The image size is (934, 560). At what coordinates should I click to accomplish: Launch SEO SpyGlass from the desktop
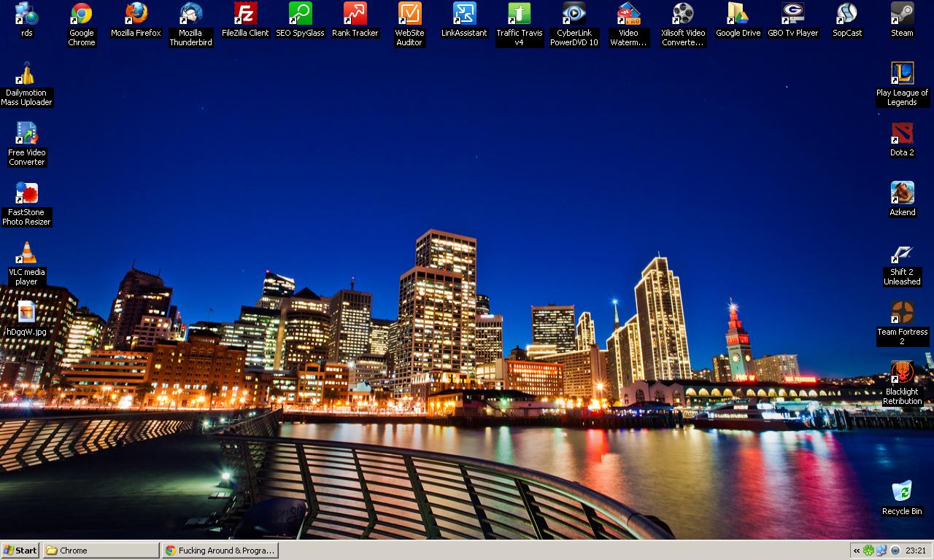300,15
